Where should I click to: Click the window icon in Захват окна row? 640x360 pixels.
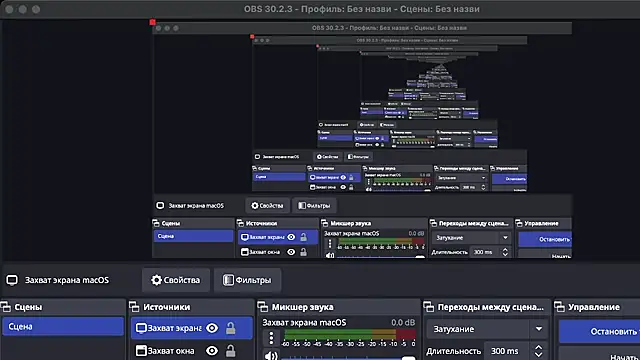coord(141,351)
